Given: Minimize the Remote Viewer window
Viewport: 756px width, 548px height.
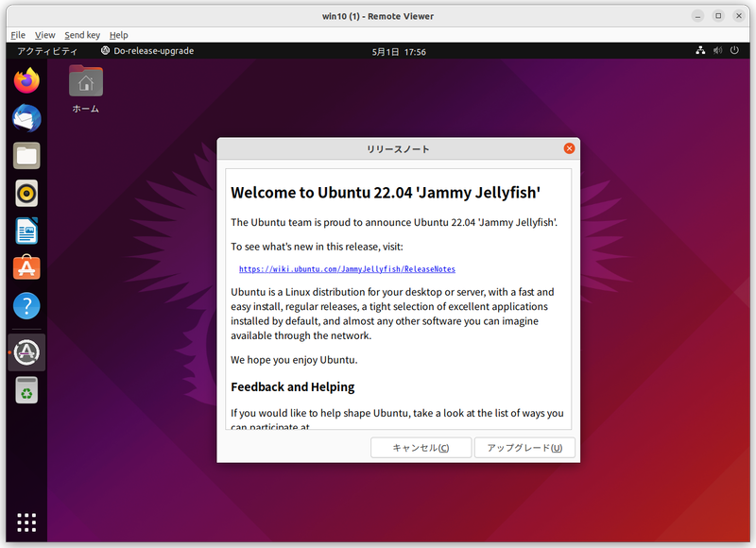Looking at the screenshot, I should click(697, 16).
